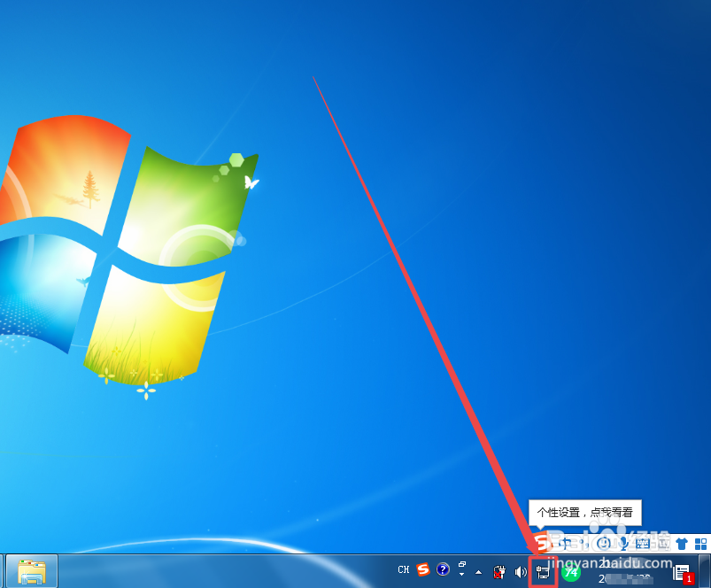Toggle Chinese mode 中 on Sogou toolbar

tap(565, 543)
